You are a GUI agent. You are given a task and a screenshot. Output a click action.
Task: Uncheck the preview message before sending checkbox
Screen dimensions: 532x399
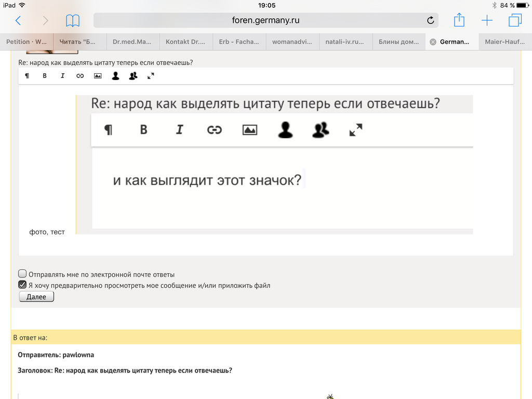[x=22, y=285]
